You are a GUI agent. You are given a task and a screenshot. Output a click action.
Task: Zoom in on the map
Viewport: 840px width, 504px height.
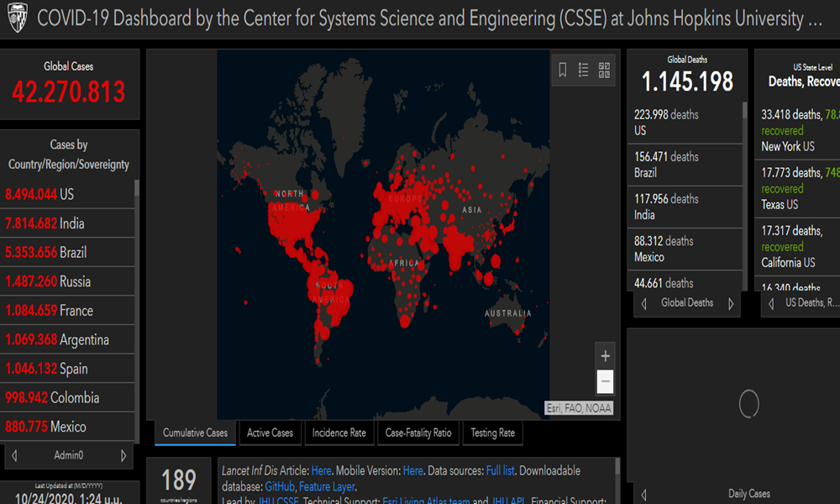(x=605, y=356)
